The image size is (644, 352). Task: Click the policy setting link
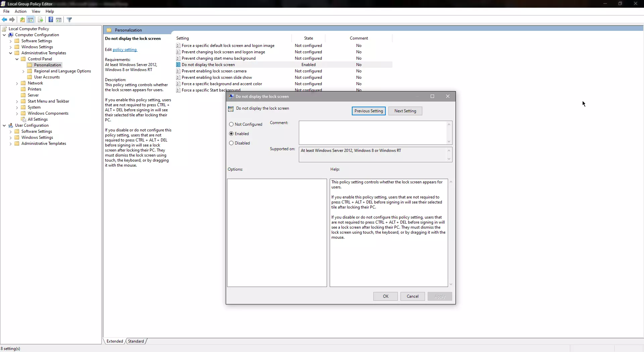[125, 50]
